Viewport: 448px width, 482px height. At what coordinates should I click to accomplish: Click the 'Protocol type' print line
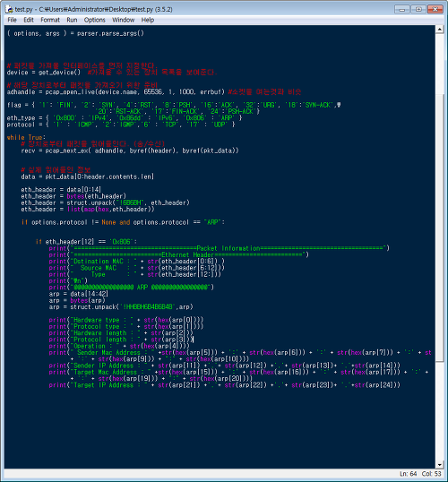pyautogui.click(x=126, y=327)
